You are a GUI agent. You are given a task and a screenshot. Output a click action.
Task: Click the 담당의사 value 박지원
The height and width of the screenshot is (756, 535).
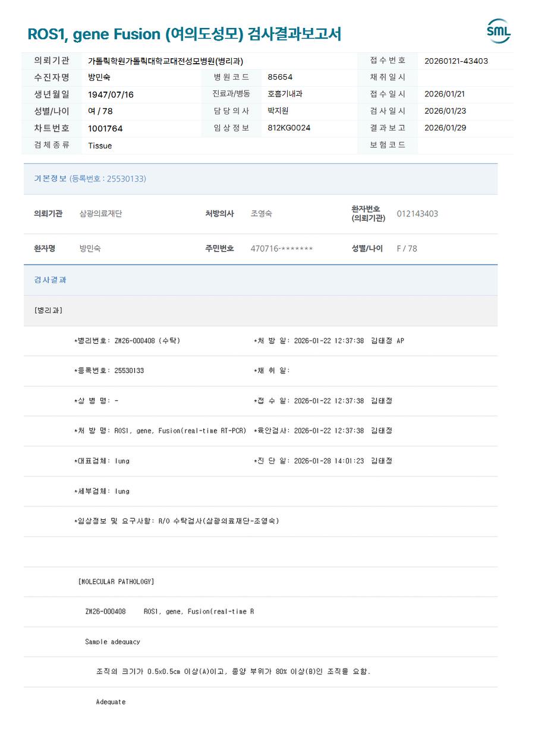(278, 111)
